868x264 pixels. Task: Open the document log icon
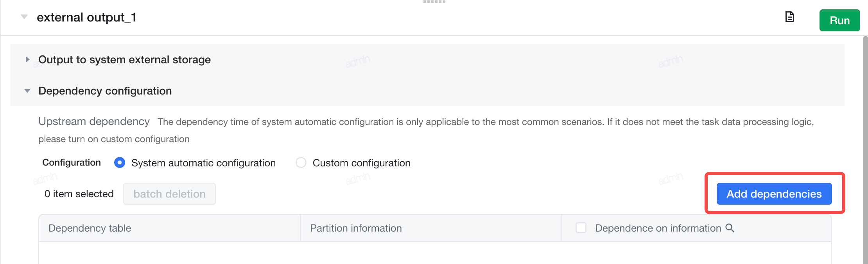pyautogui.click(x=789, y=17)
